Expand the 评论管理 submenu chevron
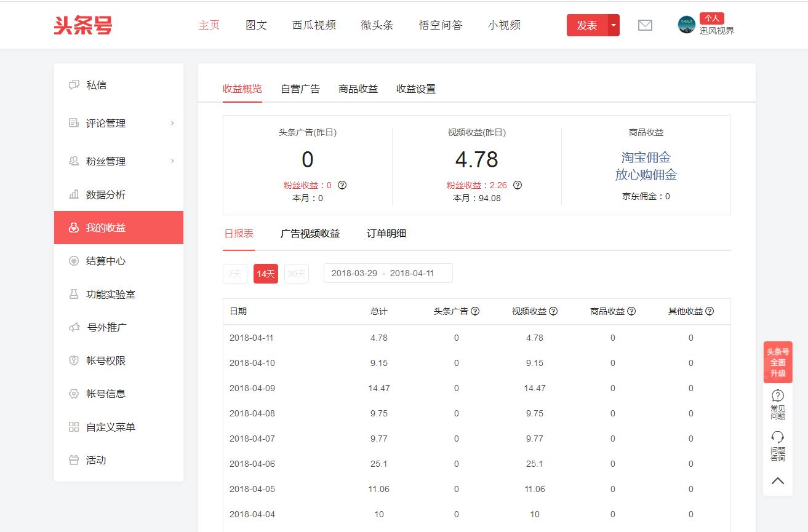Viewport: 808px width, 532px height. (x=172, y=123)
